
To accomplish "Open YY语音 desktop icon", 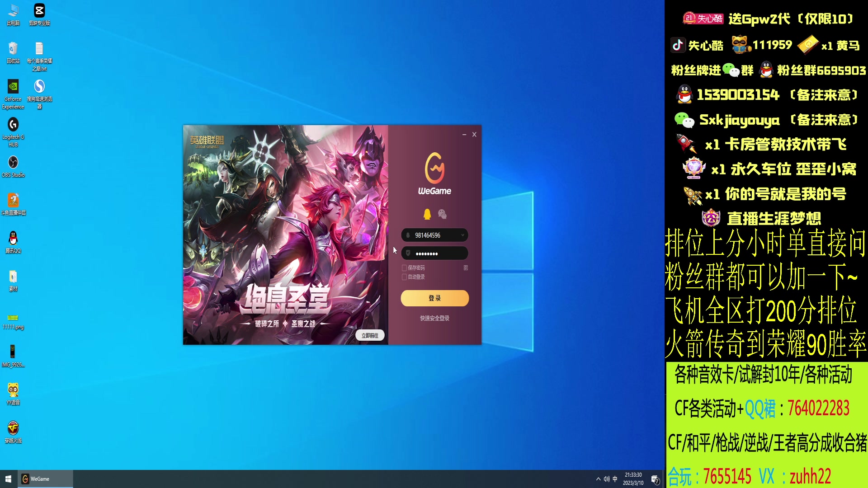I will tap(13, 394).
